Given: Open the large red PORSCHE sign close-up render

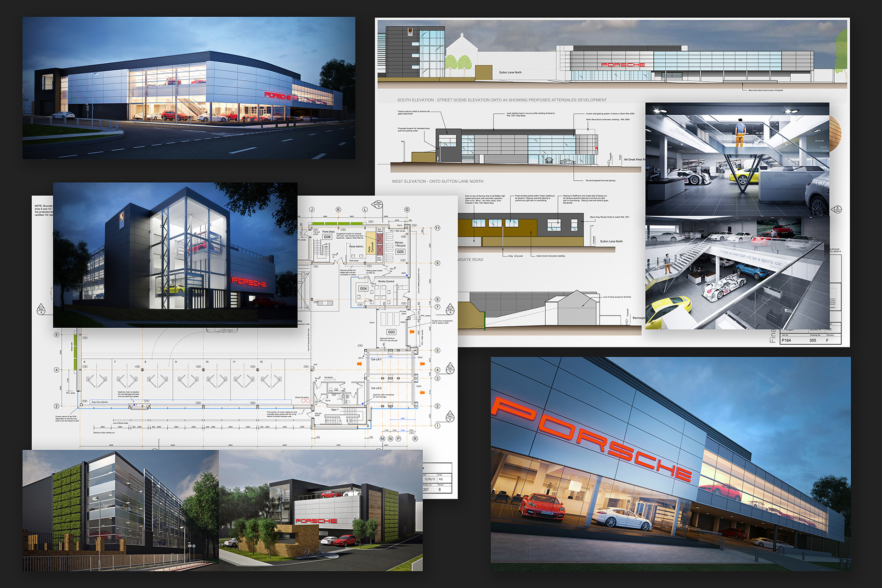Looking at the screenshot, I should (x=670, y=464).
